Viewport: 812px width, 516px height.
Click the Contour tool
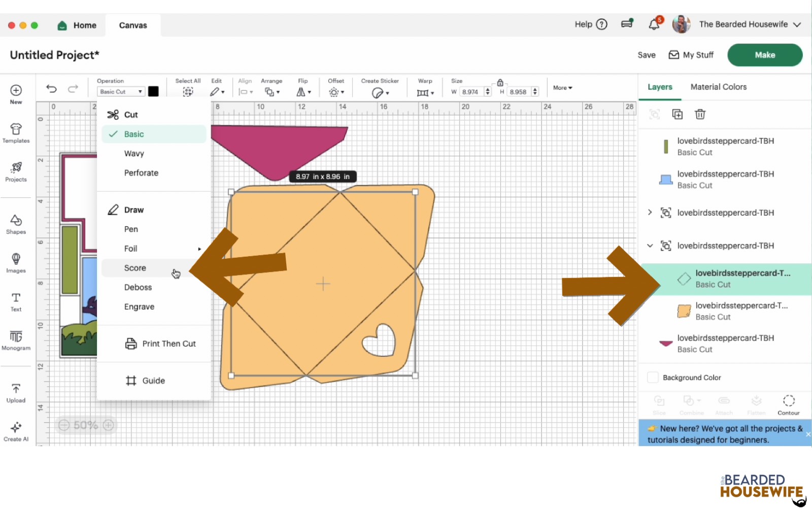788,404
